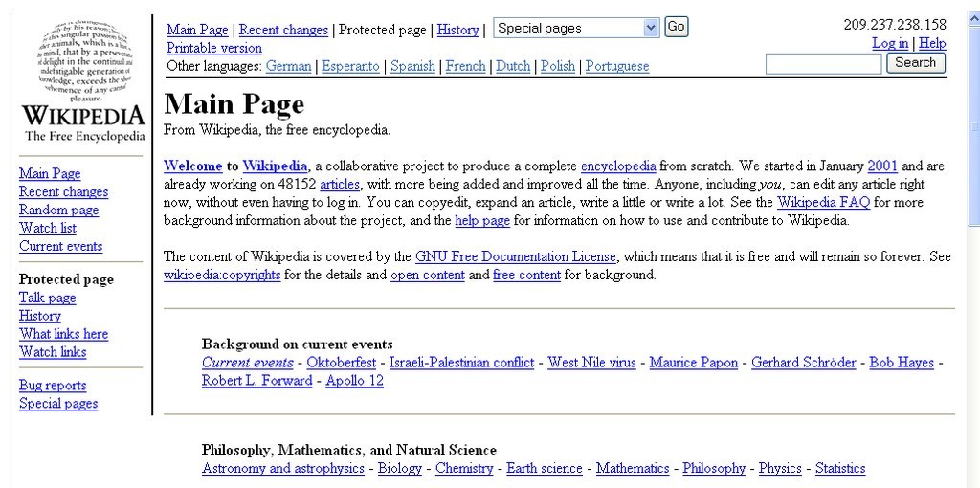This screenshot has height=488, width=980.
Task: Switch to Polish language version
Action: [x=558, y=66]
